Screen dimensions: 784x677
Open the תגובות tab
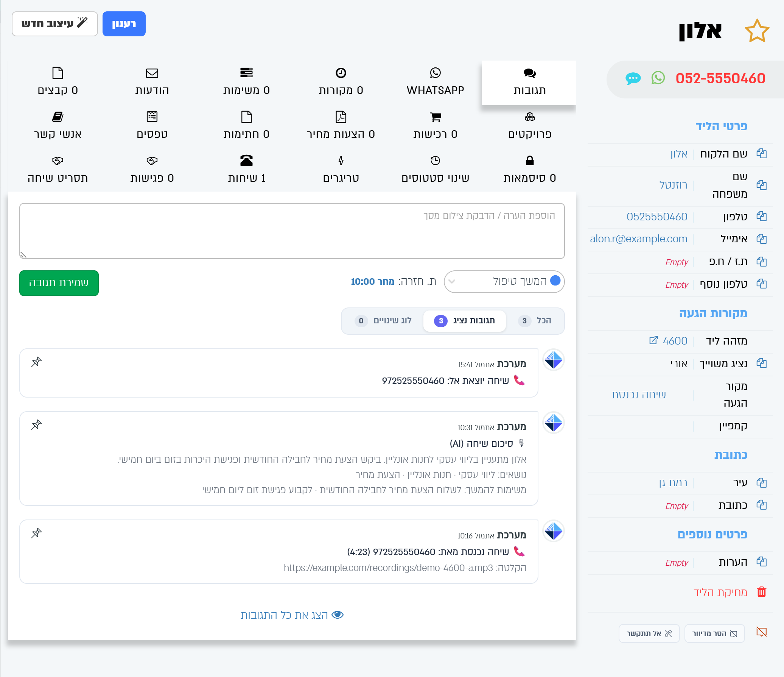(529, 83)
